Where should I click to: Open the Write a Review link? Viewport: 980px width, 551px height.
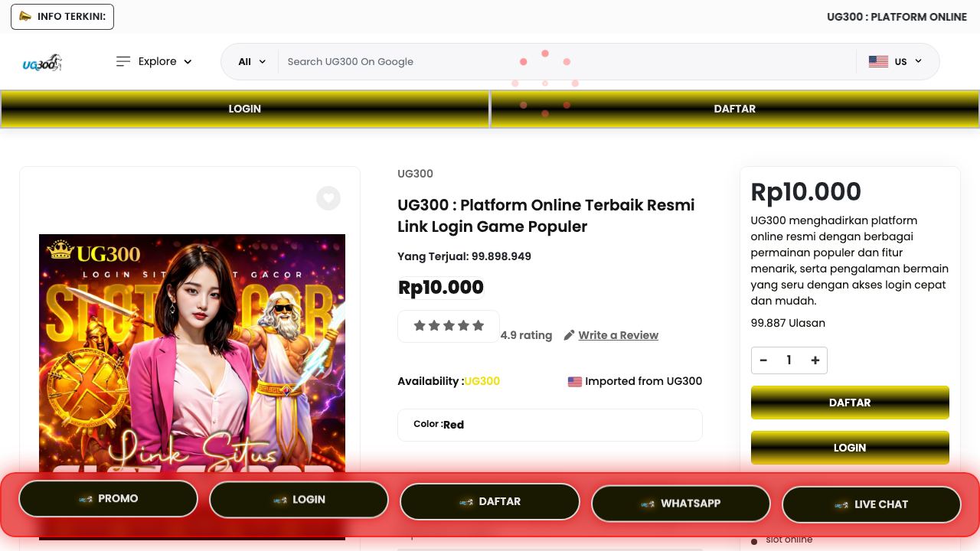(x=618, y=335)
